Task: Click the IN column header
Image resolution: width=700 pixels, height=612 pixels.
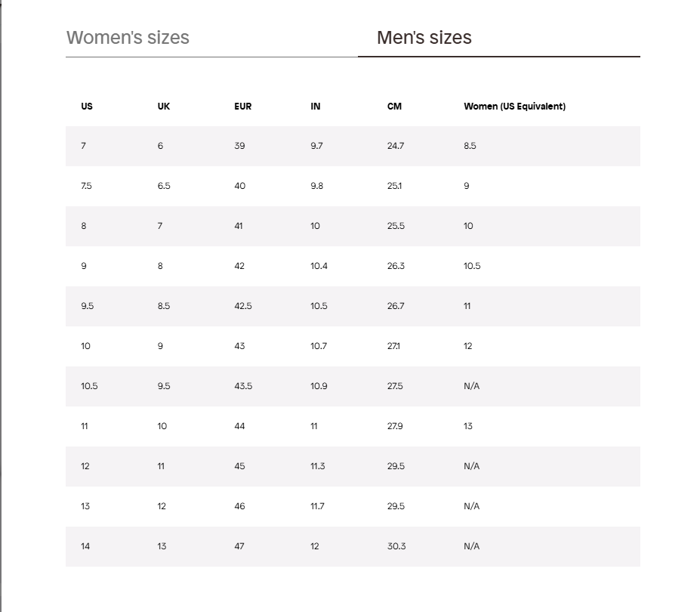Action: click(x=316, y=107)
